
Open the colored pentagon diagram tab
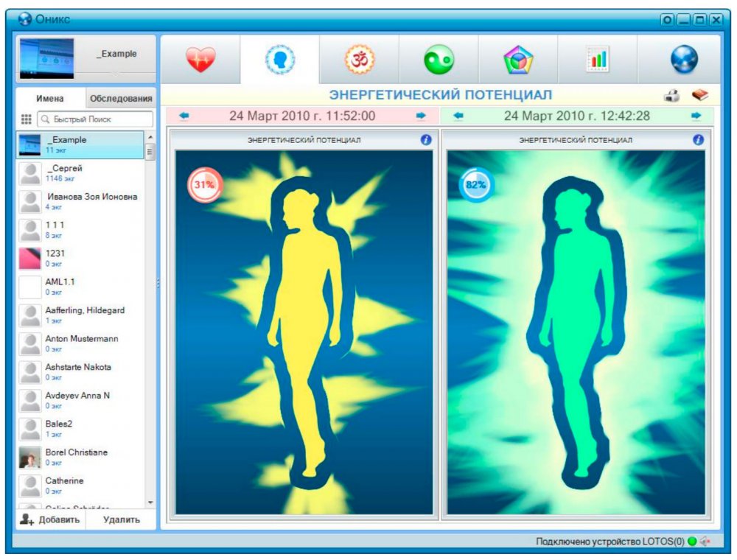coord(518,60)
